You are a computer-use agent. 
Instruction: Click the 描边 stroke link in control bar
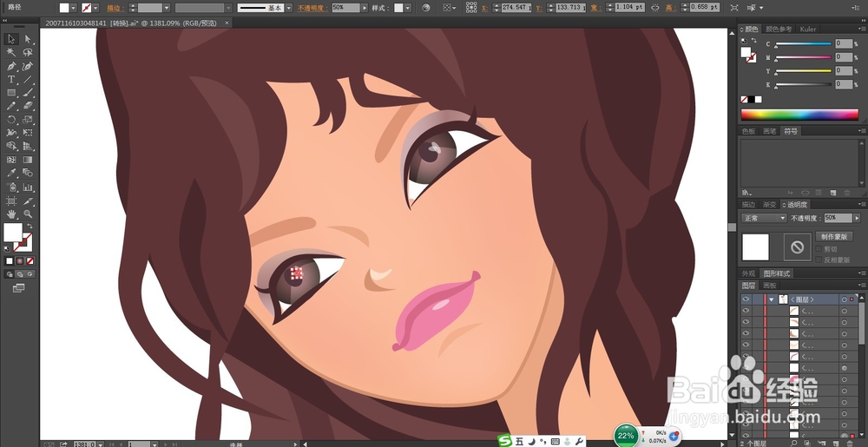point(115,9)
